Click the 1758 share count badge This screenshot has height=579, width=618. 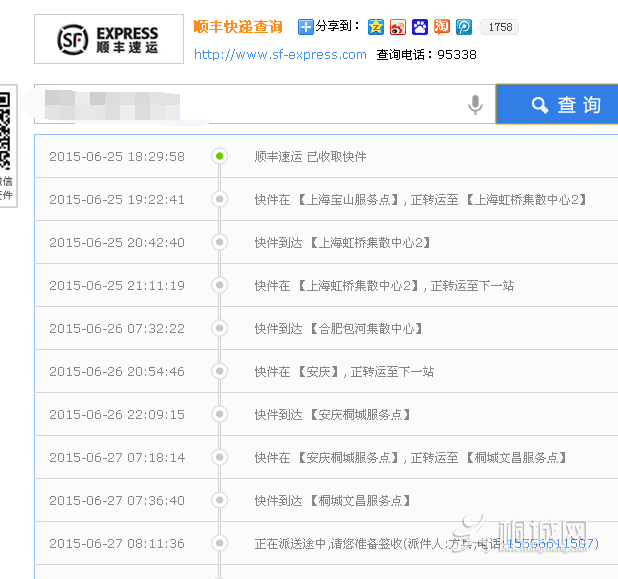pos(499,27)
